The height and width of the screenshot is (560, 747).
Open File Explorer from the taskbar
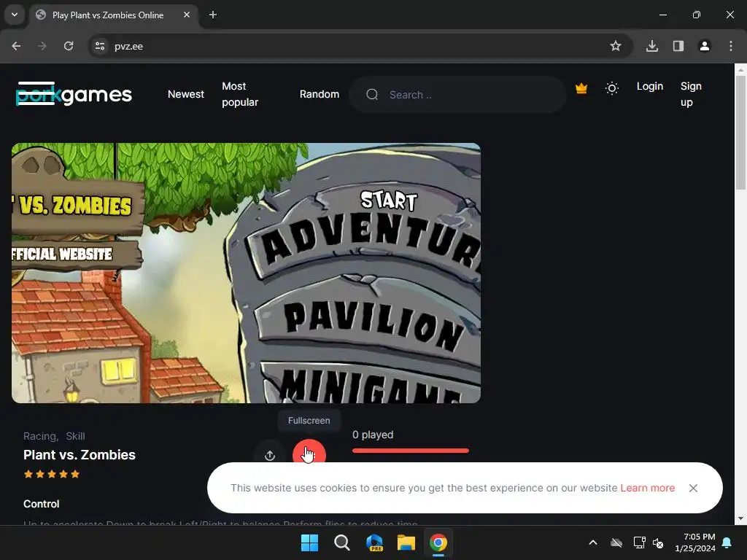(406, 542)
